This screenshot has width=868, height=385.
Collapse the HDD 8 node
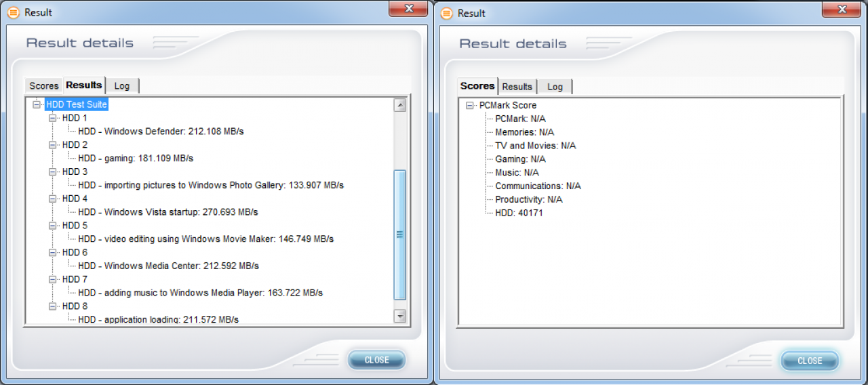pos(53,306)
